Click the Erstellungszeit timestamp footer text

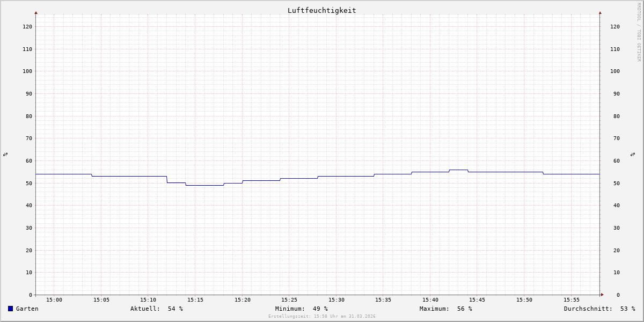click(321, 317)
